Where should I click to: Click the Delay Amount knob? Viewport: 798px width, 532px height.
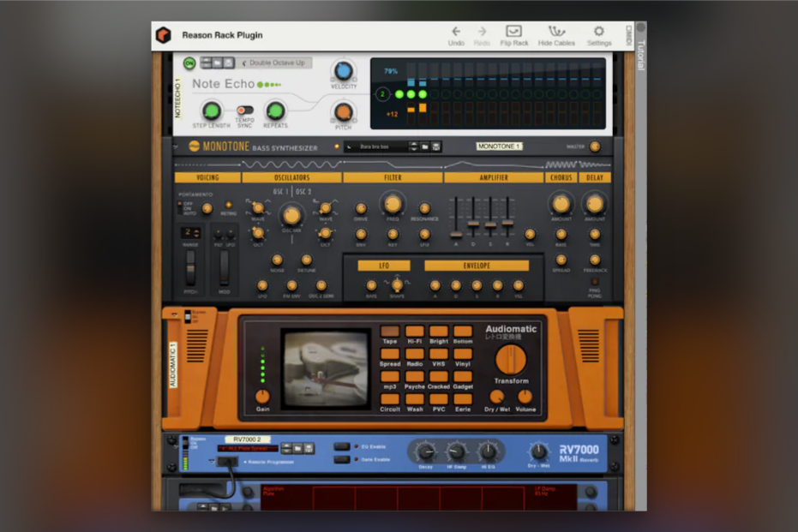(595, 204)
